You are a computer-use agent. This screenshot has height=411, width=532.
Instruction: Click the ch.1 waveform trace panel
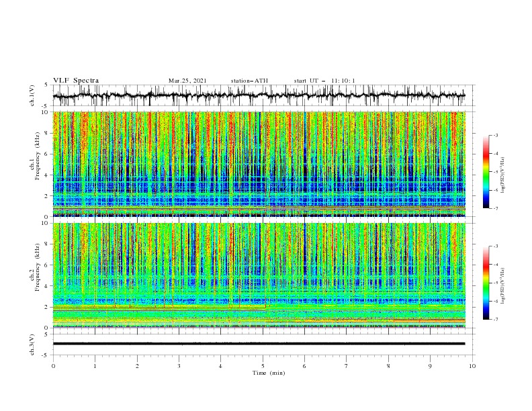click(263, 95)
